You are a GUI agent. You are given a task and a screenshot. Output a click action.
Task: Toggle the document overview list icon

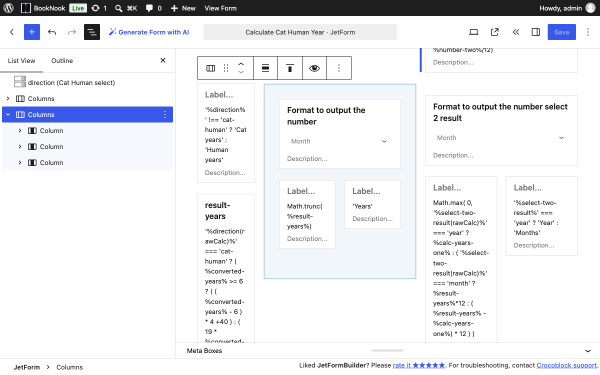(92, 32)
